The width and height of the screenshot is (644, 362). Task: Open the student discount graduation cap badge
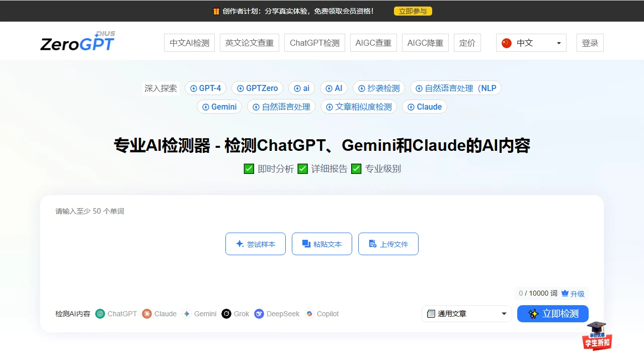[x=597, y=336]
